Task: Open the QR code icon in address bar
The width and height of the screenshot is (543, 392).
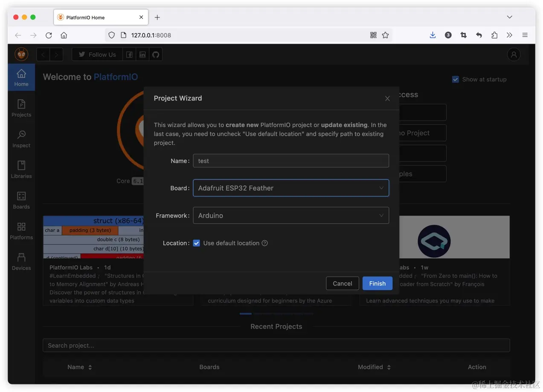Action: click(x=373, y=35)
